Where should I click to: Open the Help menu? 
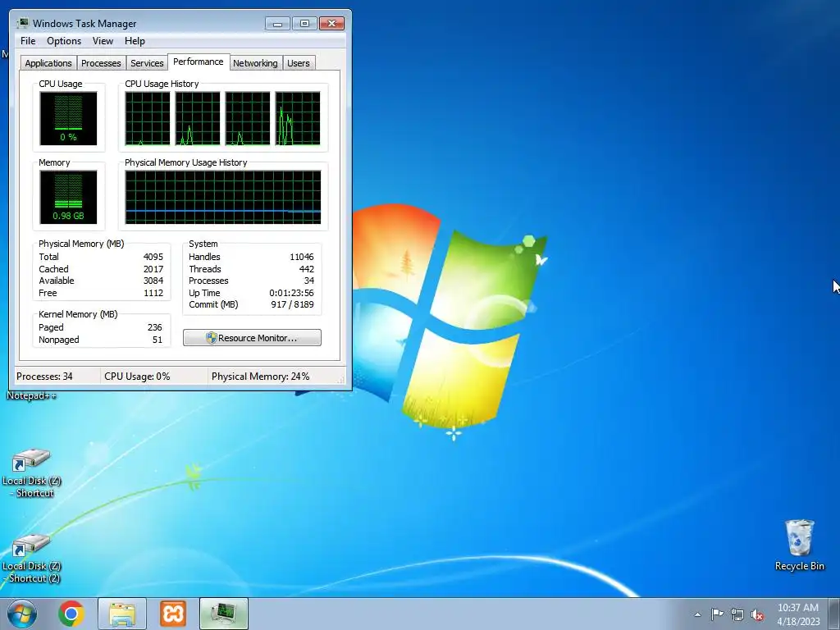pyautogui.click(x=135, y=41)
